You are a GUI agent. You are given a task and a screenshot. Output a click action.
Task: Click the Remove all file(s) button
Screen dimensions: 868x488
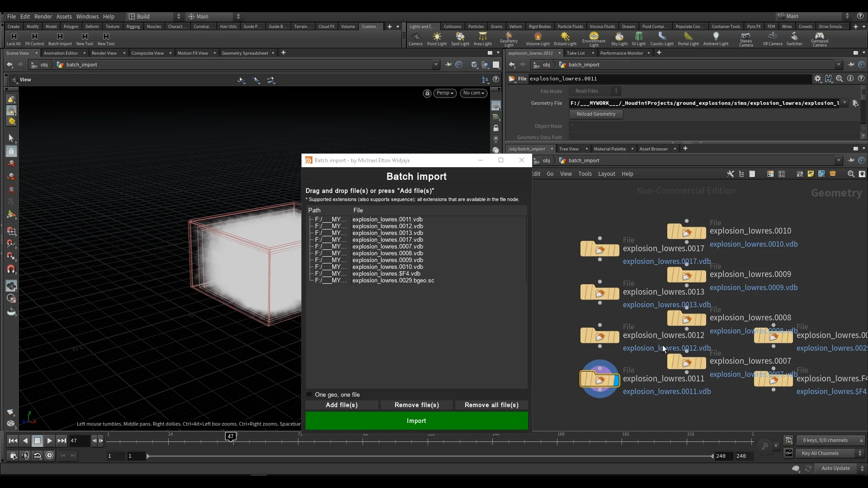click(491, 405)
